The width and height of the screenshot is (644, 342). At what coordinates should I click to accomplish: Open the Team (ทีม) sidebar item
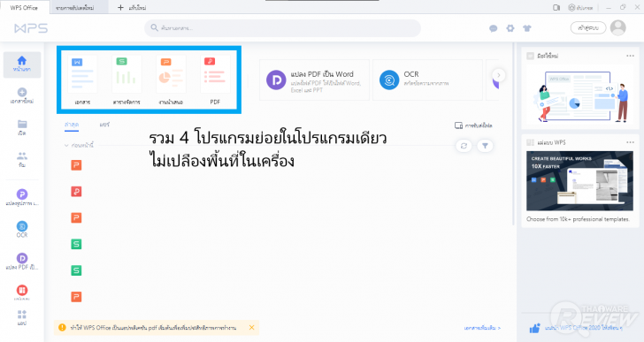tap(22, 160)
